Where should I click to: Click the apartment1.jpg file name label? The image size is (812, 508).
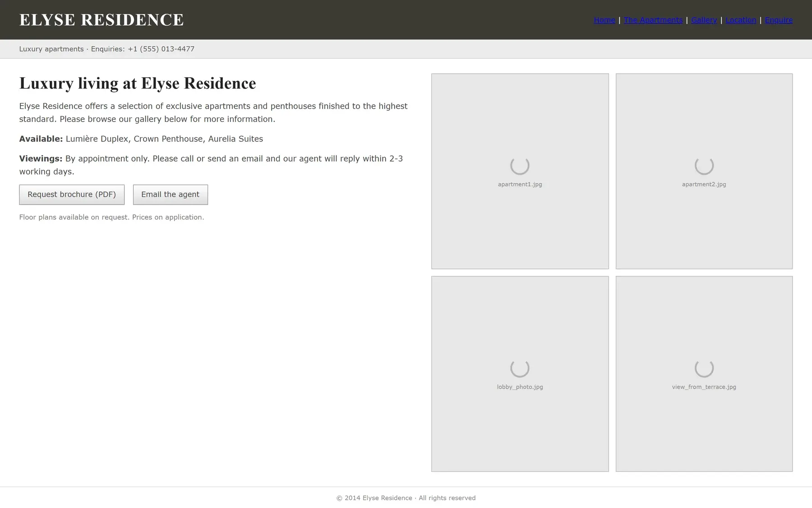pyautogui.click(x=520, y=184)
